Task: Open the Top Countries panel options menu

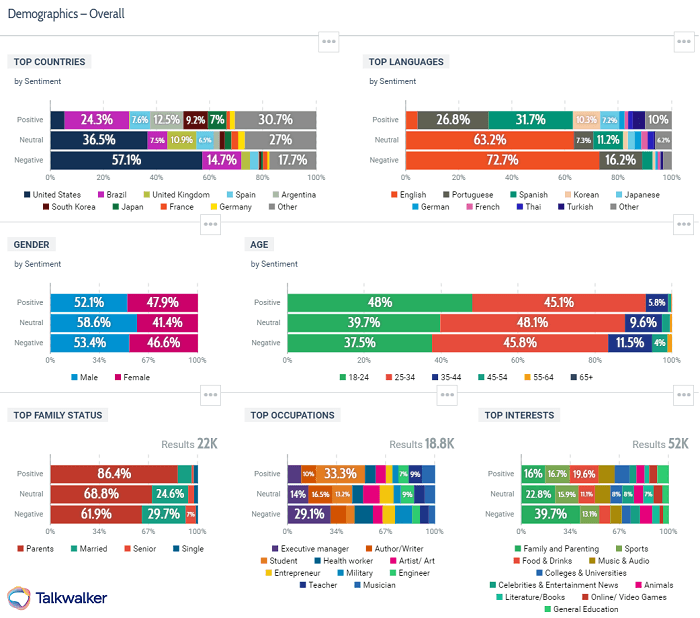Action: point(330,41)
